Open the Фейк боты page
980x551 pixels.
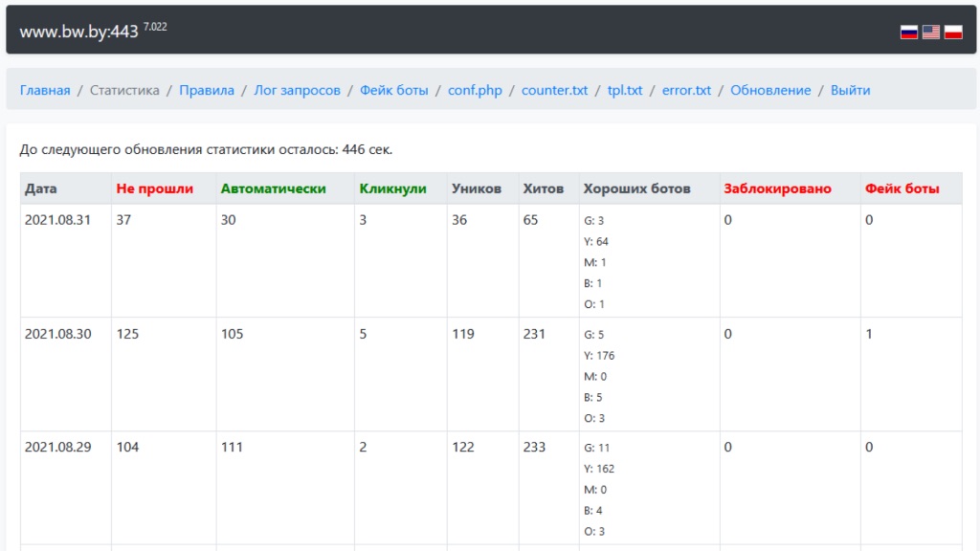tap(394, 90)
